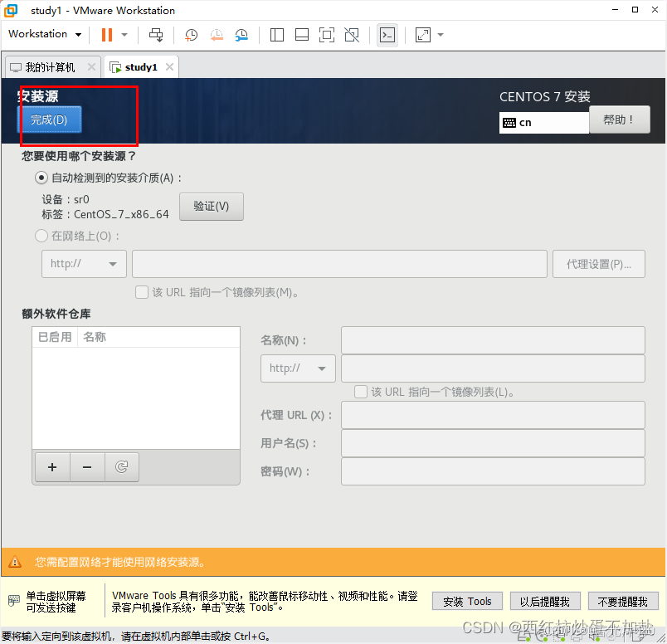Send Ctrl+Alt+Del to the virtual machine
Image resolution: width=667 pixels, height=644 pixels.
pyautogui.click(x=156, y=35)
